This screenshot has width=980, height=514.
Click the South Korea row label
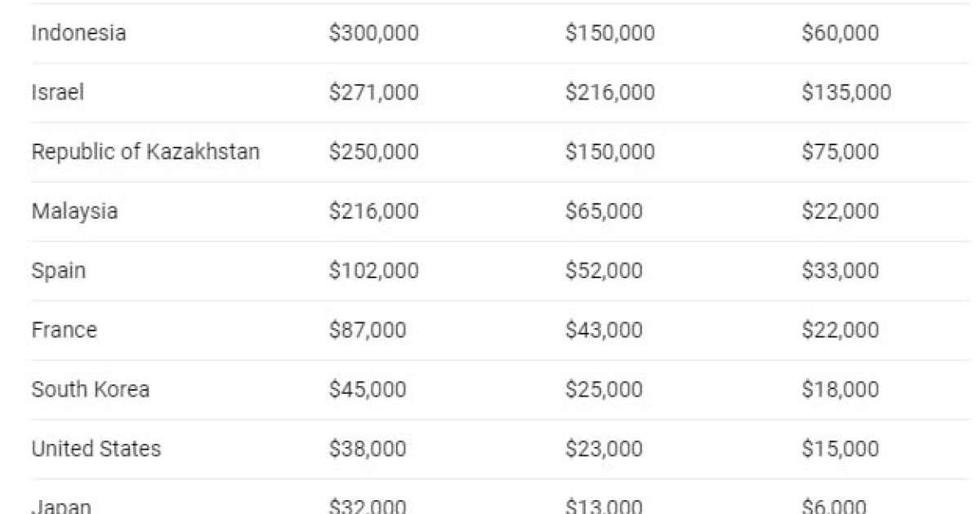(90, 390)
